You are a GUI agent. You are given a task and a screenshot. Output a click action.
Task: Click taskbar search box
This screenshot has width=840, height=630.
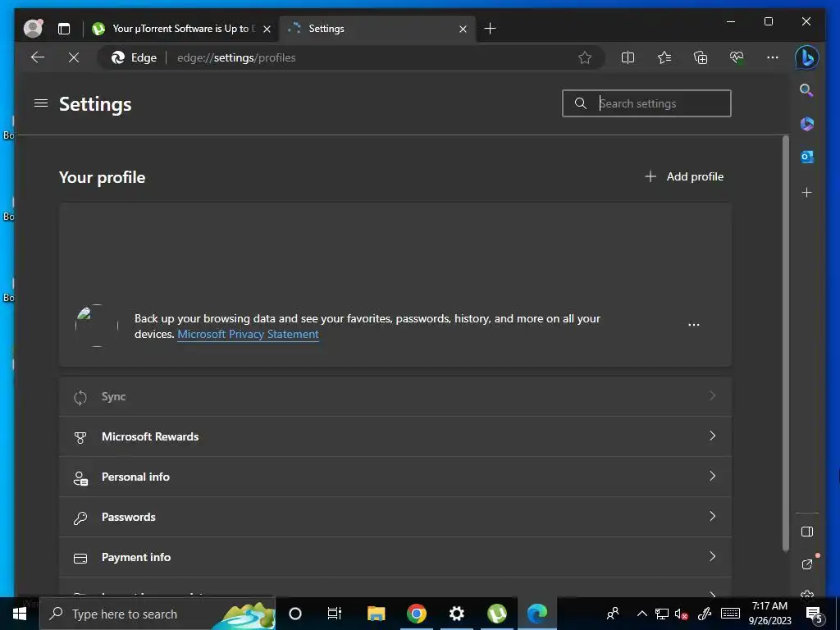(157, 614)
